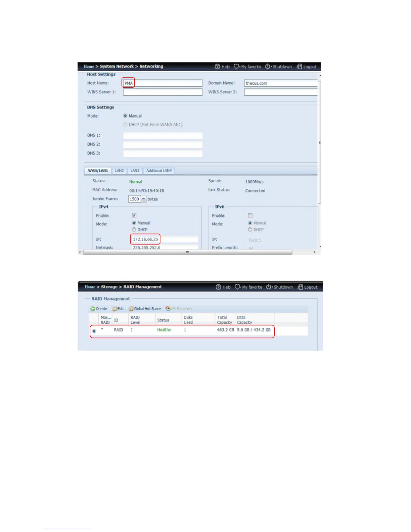Viewport: 411px width, 532px height.
Task: Open Global Hot Spare settings
Action: point(145,309)
